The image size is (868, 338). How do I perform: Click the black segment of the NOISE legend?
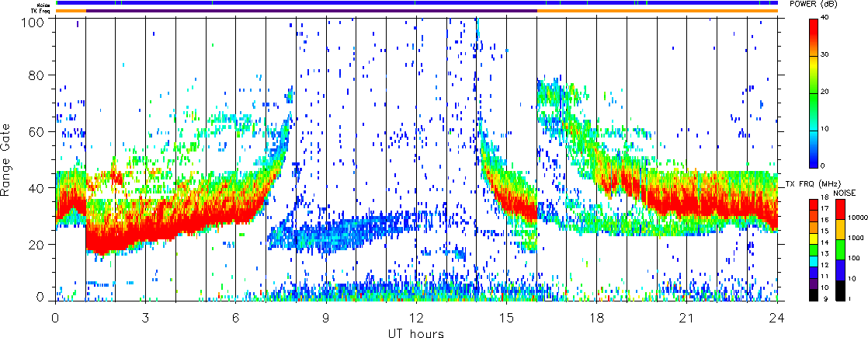point(842,291)
